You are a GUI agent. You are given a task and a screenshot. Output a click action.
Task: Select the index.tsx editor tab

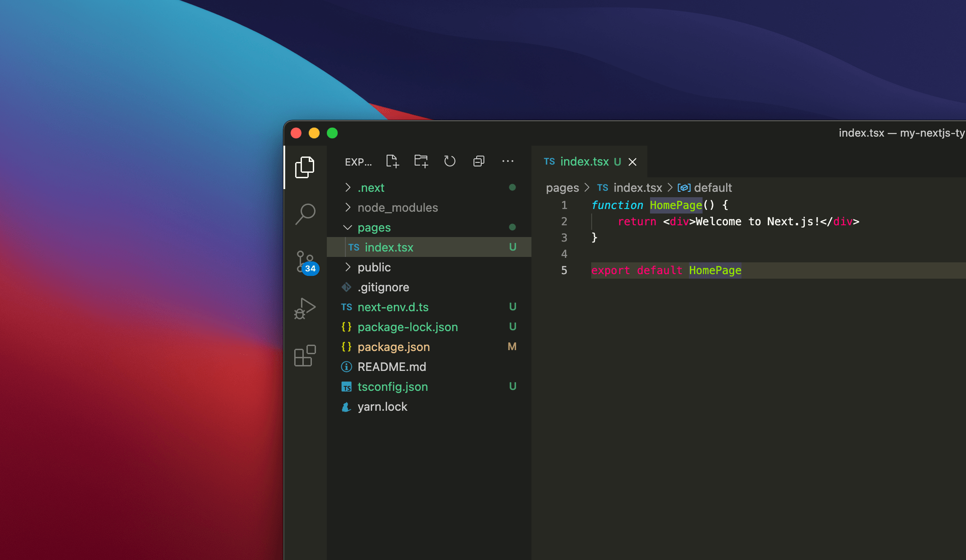pos(583,161)
